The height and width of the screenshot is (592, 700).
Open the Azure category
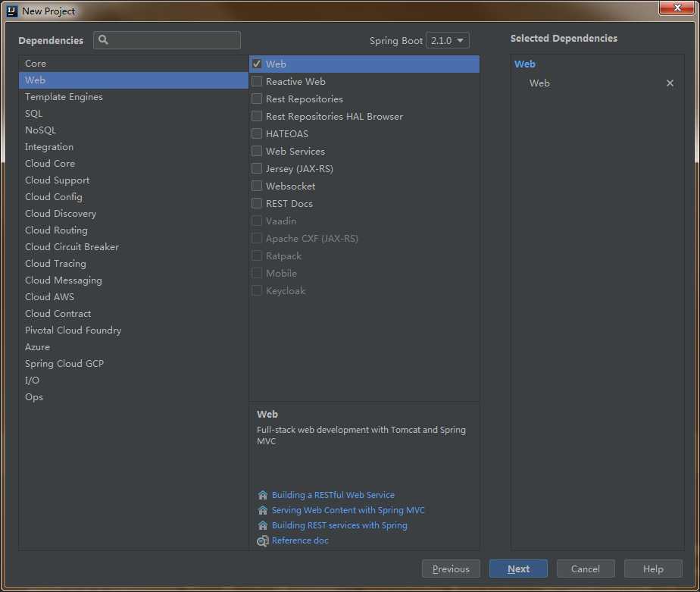[133, 347]
